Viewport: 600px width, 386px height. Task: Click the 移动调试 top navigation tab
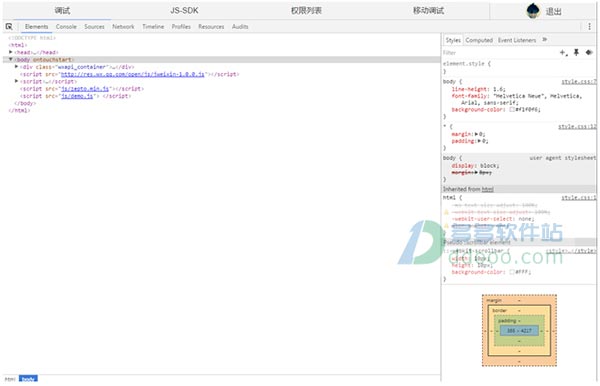point(428,11)
